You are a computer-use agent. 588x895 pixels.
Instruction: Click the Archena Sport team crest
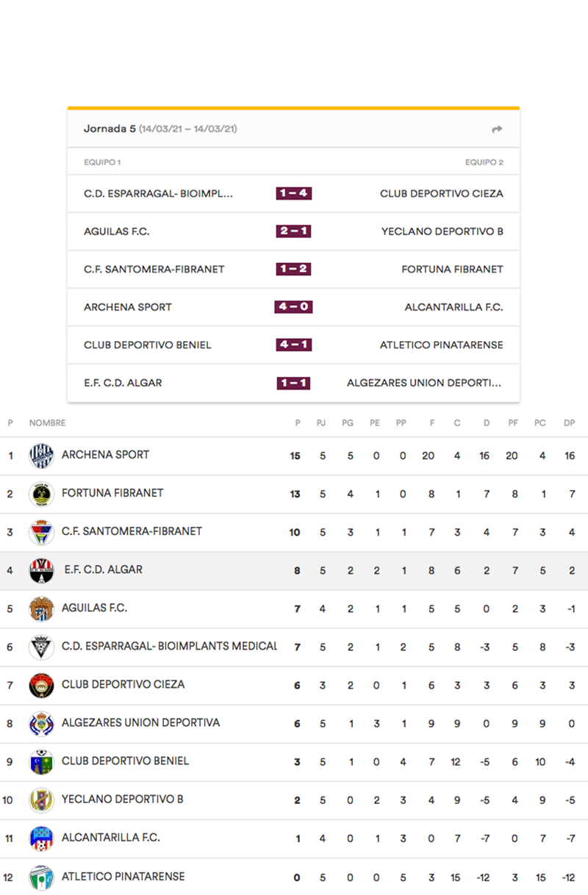coord(41,456)
